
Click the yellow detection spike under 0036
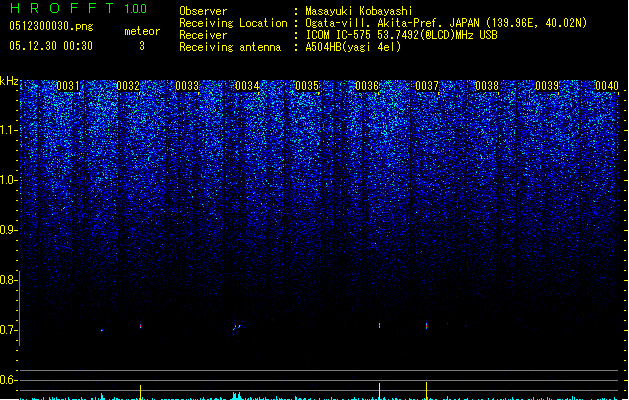(x=379, y=391)
